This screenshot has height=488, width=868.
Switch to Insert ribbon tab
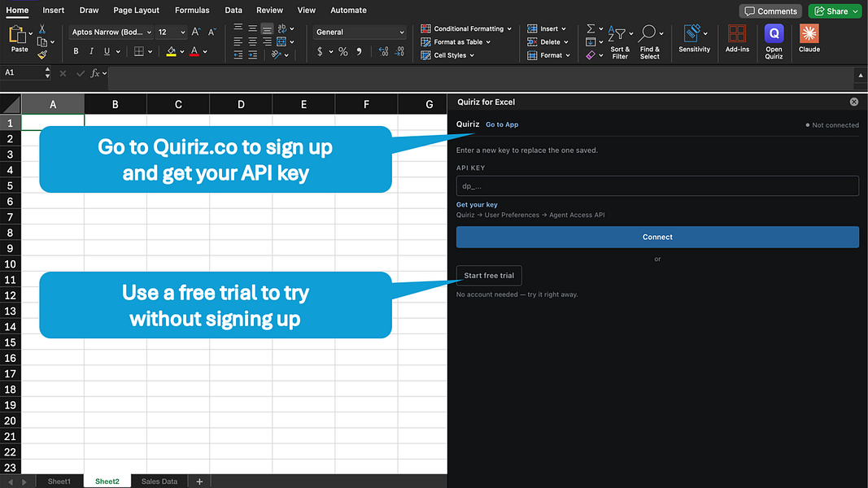pos(53,10)
